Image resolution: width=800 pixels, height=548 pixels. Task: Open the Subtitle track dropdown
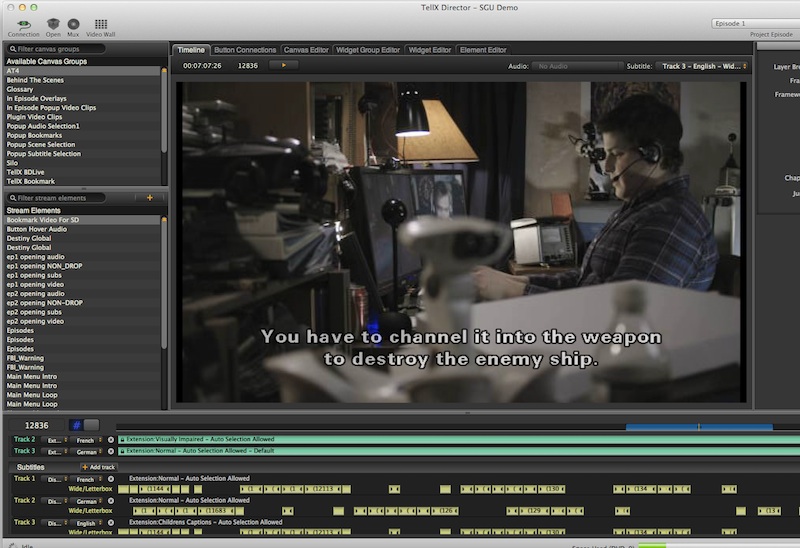coord(702,66)
